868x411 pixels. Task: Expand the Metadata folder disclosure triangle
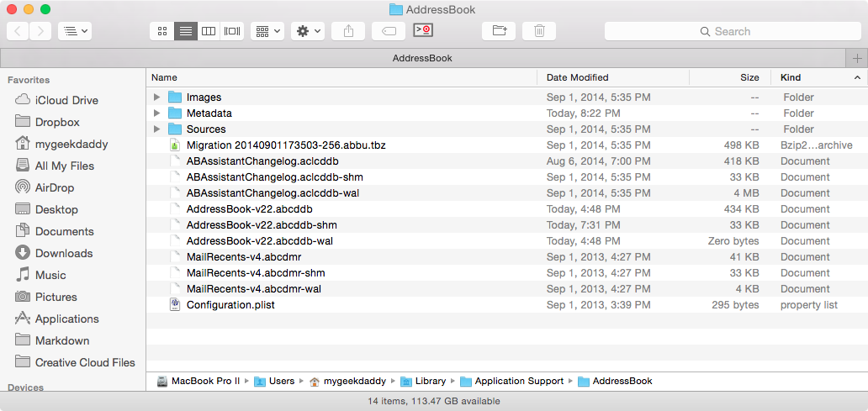tap(156, 113)
